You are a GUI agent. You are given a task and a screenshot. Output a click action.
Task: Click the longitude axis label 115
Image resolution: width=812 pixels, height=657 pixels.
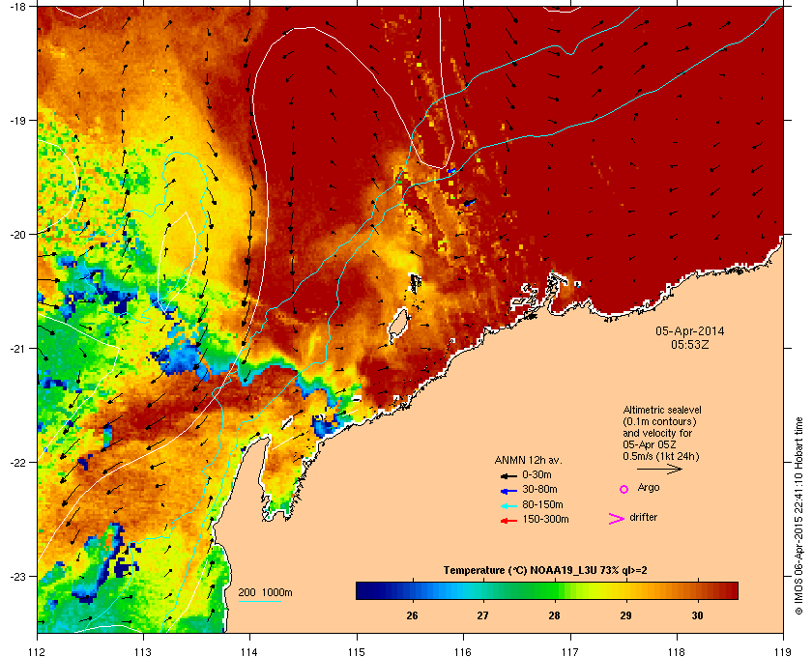(x=357, y=652)
